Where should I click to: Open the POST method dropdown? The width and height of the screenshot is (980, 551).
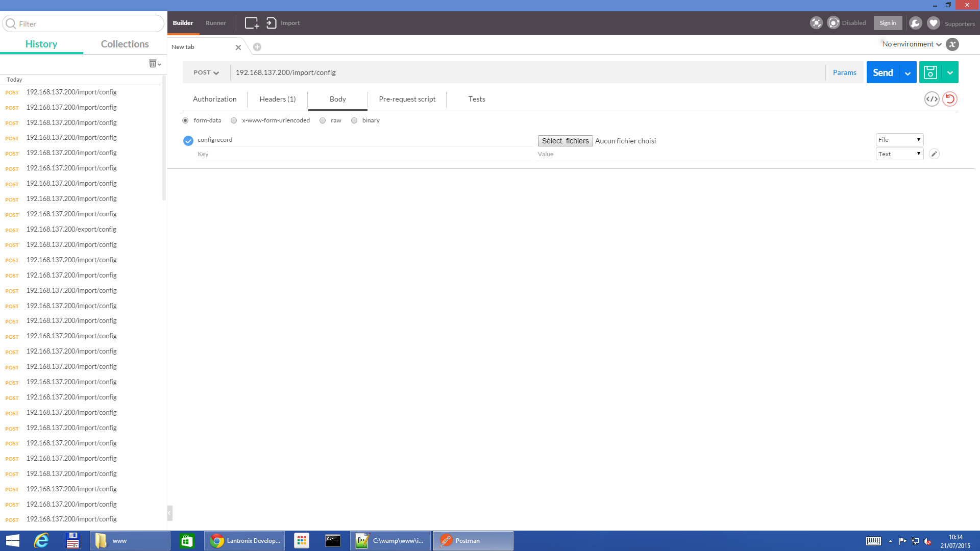[x=206, y=72]
